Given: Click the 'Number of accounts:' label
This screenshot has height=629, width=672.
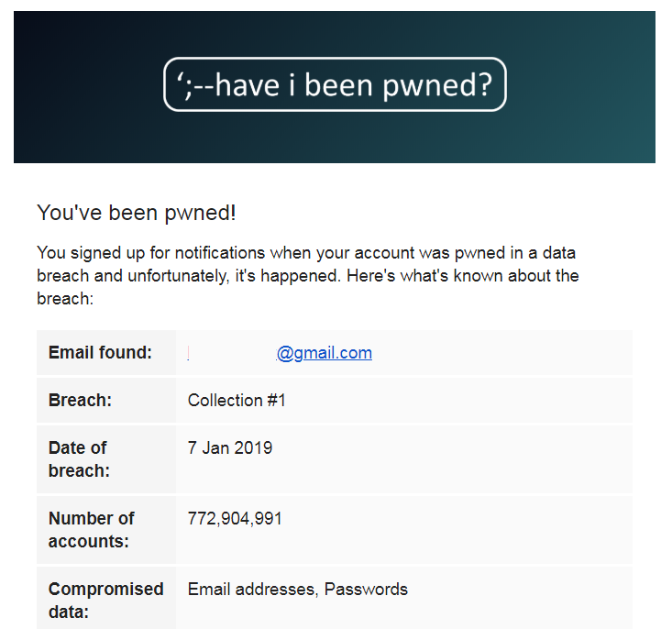Looking at the screenshot, I should click(92, 530).
